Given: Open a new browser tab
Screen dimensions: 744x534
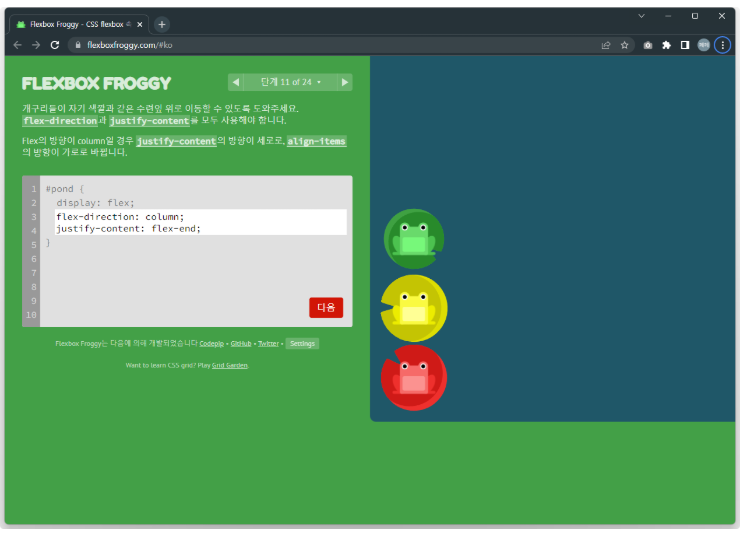Looking at the screenshot, I should (162, 24).
